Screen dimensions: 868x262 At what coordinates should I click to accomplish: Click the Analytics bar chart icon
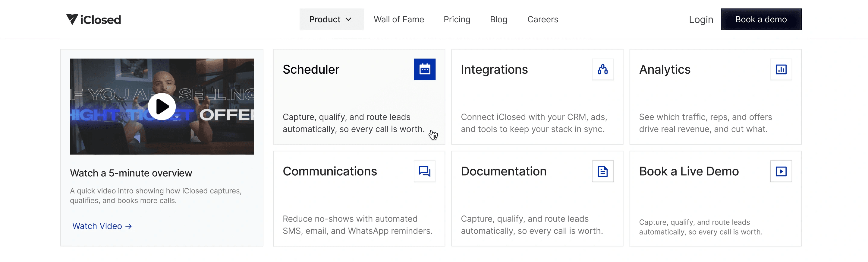click(x=781, y=69)
